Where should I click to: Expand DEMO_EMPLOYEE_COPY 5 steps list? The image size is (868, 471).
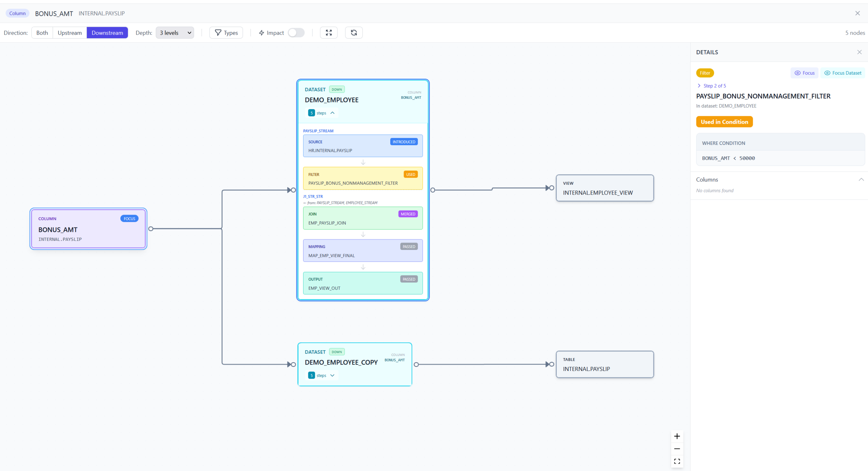pyautogui.click(x=322, y=375)
